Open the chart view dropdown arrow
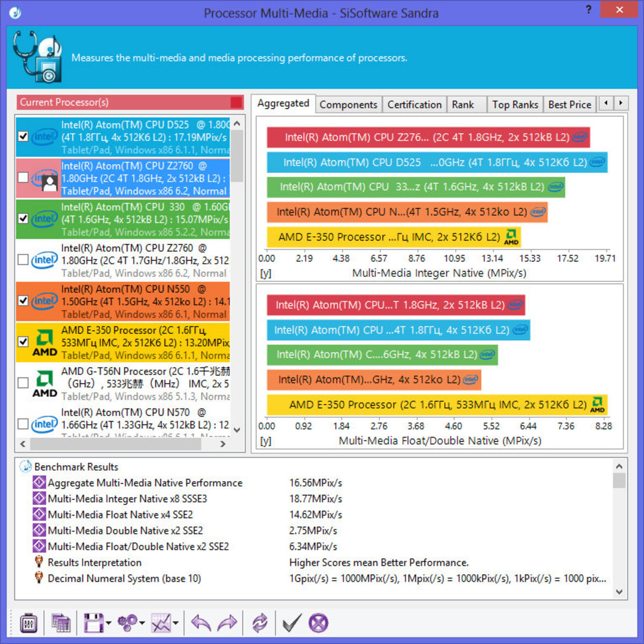The image size is (644, 644). pos(176,623)
